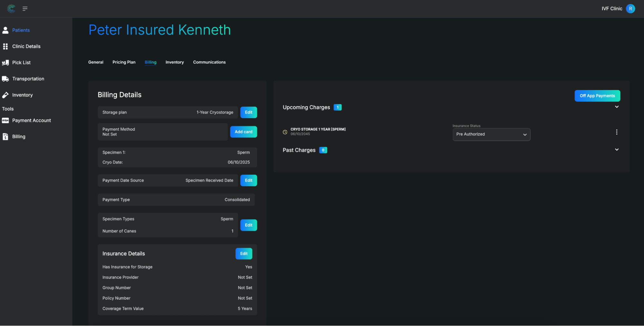Open the Communications tab

tap(209, 62)
